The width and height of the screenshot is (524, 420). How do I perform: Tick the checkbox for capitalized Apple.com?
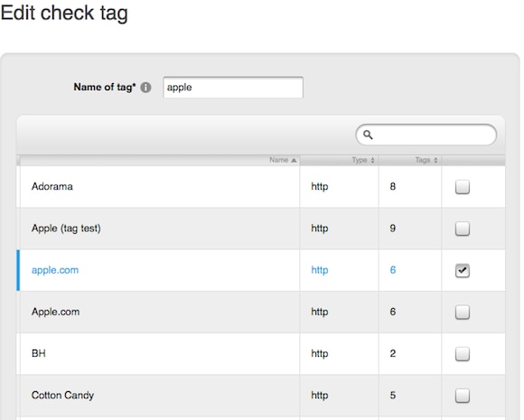(x=463, y=313)
